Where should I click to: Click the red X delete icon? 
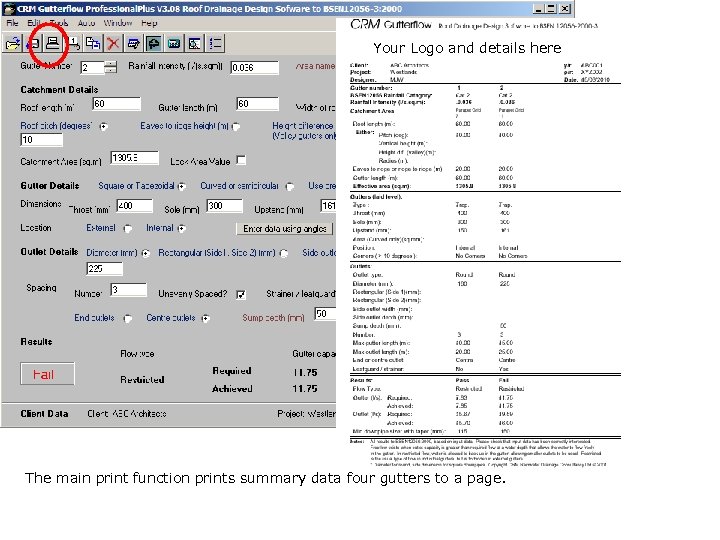click(x=113, y=44)
